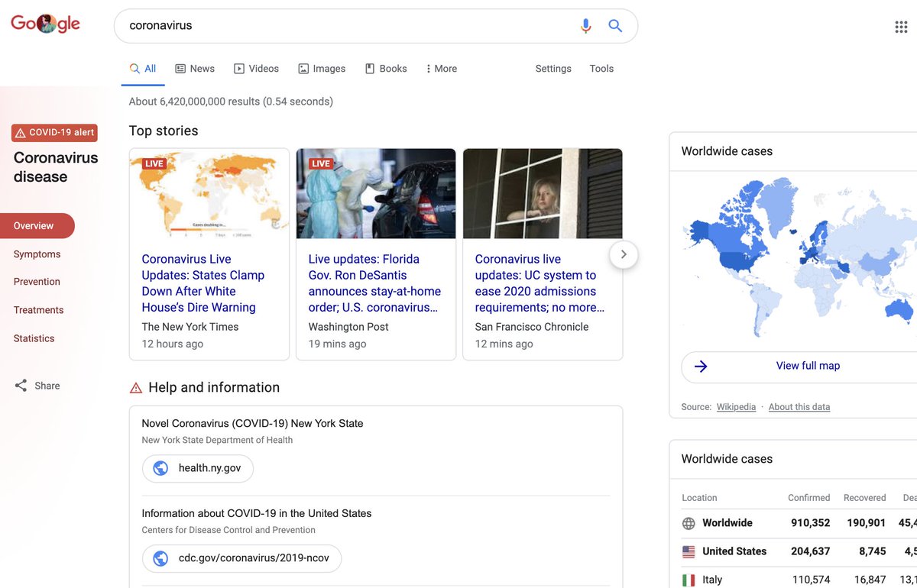
Task: Open the States Clamp Down headline
Action: click(203, 283)
